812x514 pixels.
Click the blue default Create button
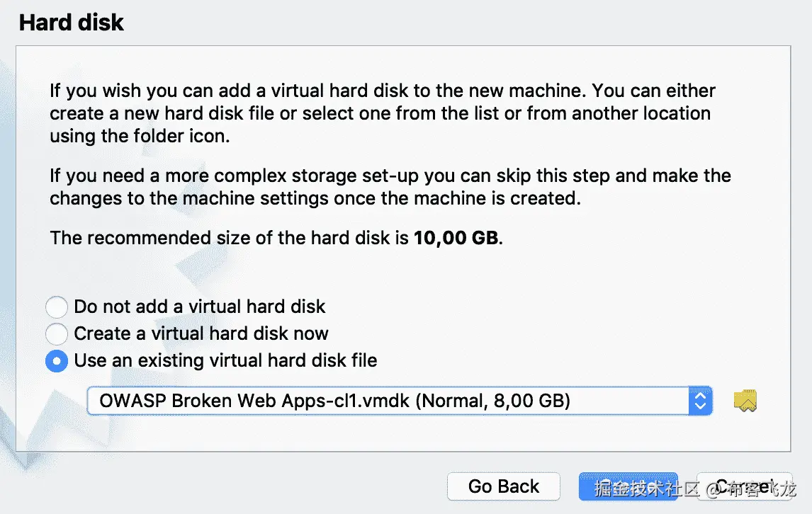[628, 486]
